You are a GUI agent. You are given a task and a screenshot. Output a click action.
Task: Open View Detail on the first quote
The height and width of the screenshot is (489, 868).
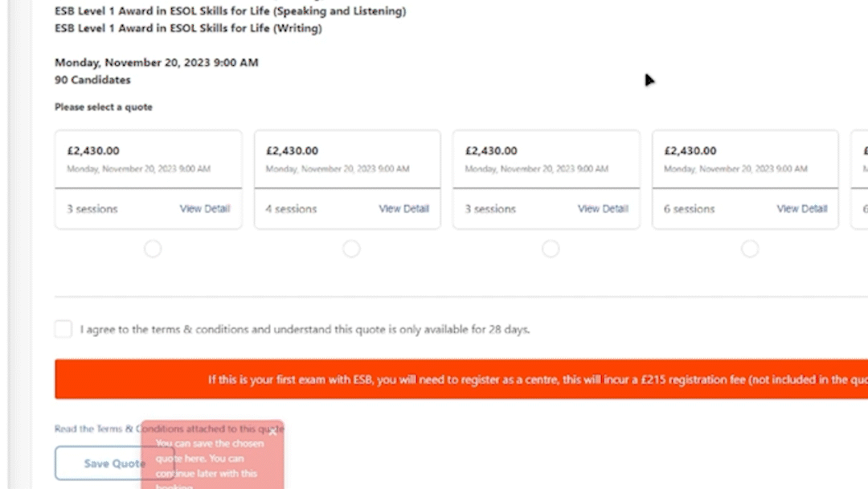(x=204, y=209)
